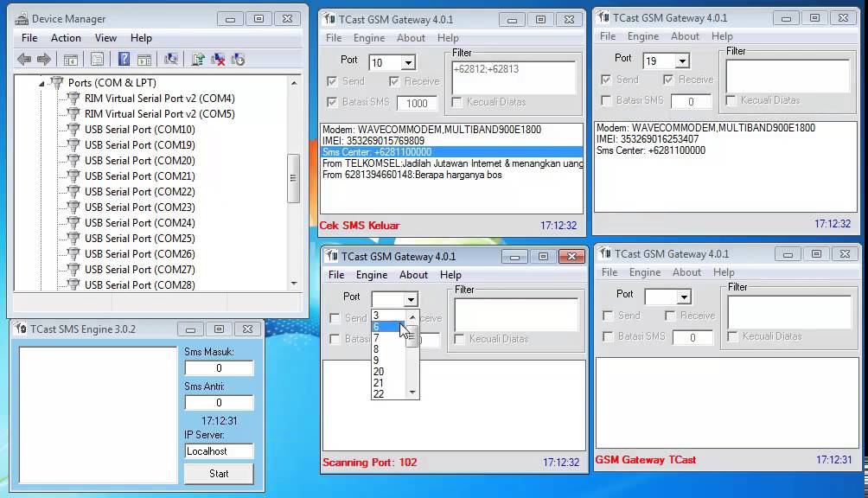Select highlighted Sms Center: +6281100000 row
This screenshot has height=498, width=868.
click(451, 152)
